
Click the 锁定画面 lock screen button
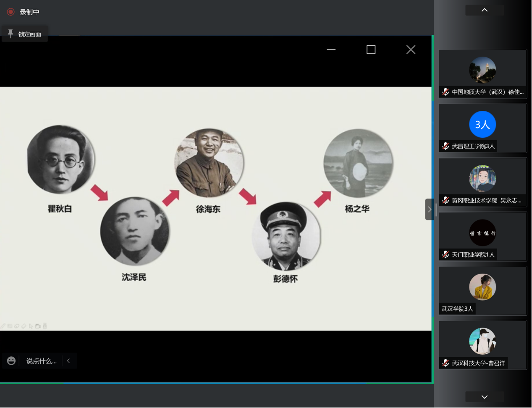click(25, 34)
